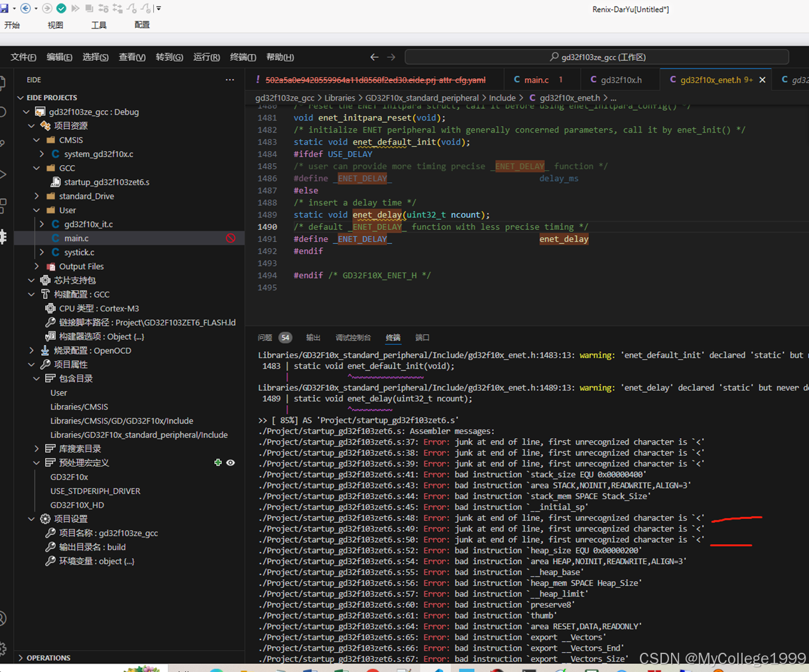Open the 运行(R) menu

coord(206,57)
